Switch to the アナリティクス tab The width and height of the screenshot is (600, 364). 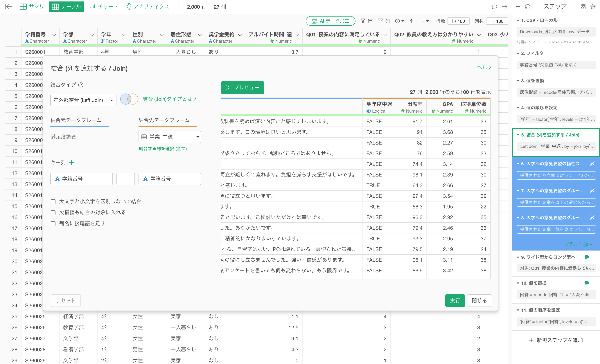tap(148, 7)
